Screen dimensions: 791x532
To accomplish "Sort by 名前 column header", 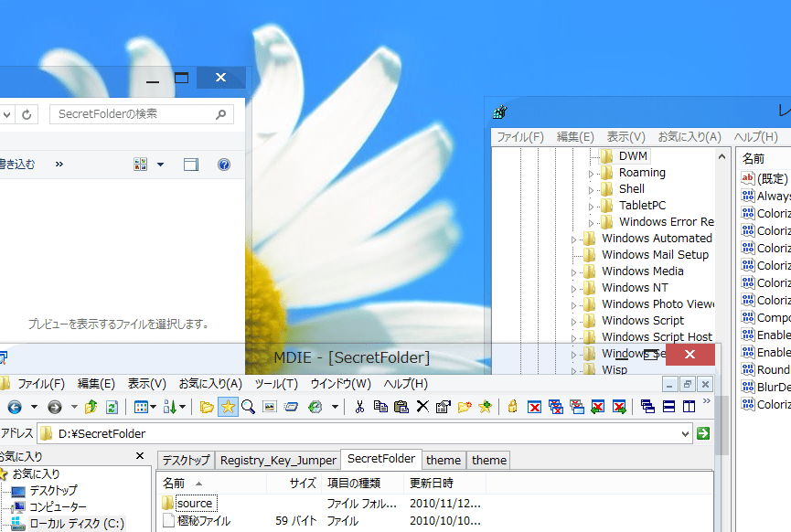I will tap(211, 484).
